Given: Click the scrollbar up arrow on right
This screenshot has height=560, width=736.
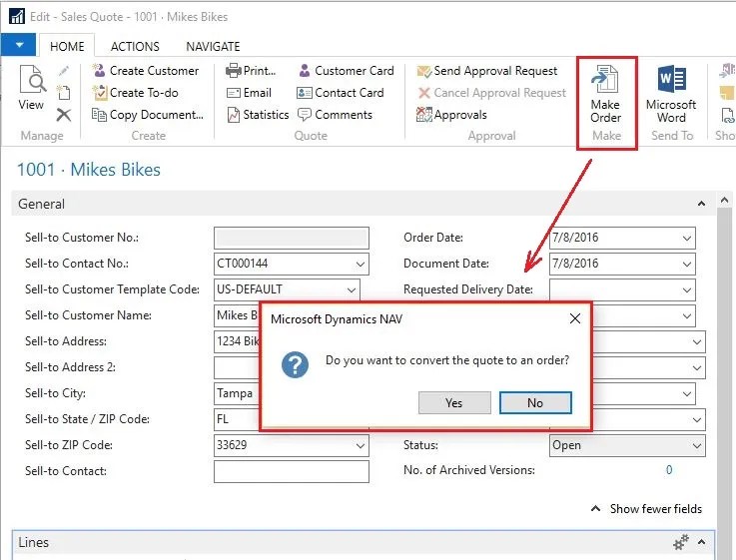Looking at the screenshot, I should (x=724, y=201).
